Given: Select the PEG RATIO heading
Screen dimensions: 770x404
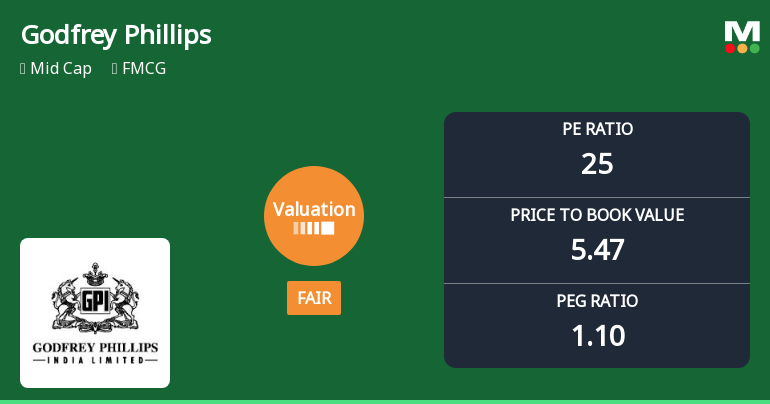Looking at the screenshot, I should click(x=597, y=301).
